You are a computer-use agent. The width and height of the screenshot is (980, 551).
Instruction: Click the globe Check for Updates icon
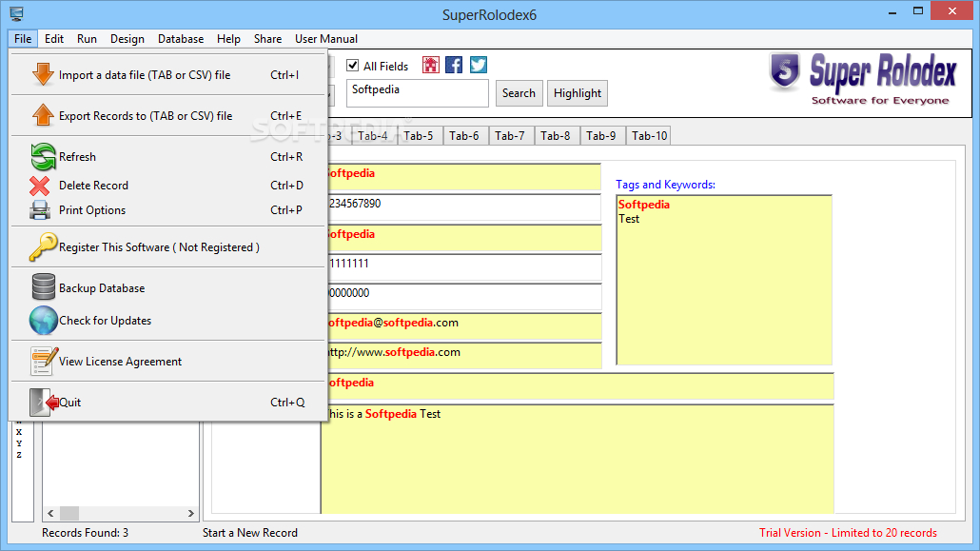coord(43,320)
